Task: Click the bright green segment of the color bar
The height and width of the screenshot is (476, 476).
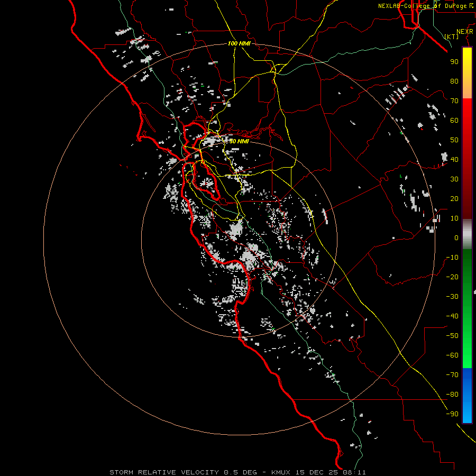Action: [467, 349]
